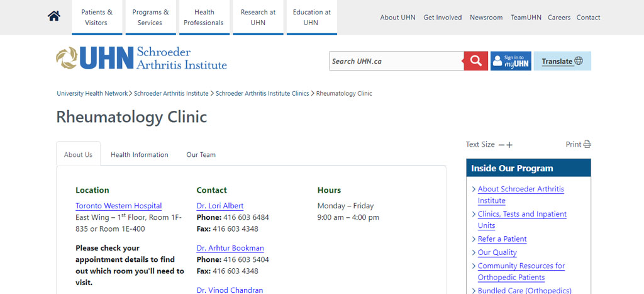644x294 pixels.
Task: Click the Contact section heading
Action: point(211,190)
